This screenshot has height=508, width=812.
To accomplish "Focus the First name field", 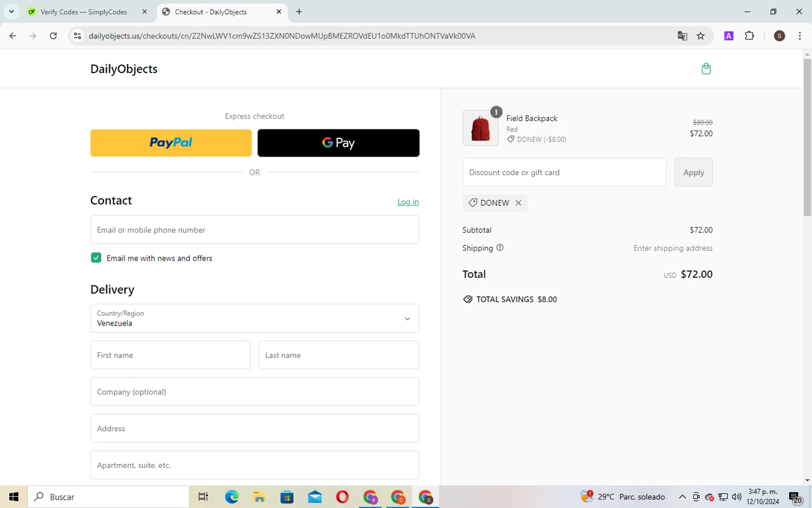I will tap(171, 355).
